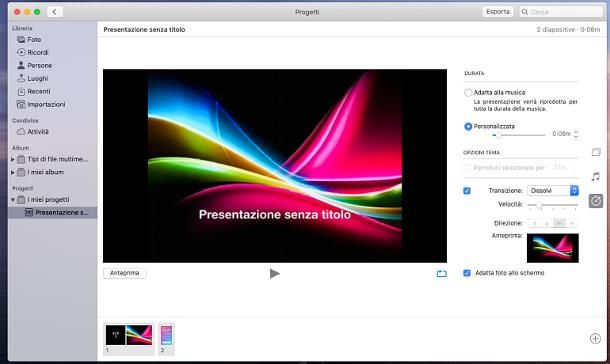
Task: Click the Cerca search field
Action: click(x=561, y=12)
